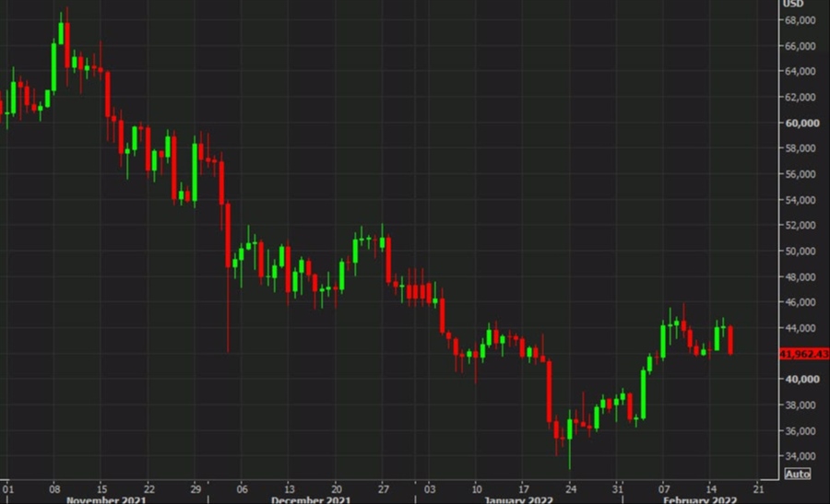Click the Auto scale button
Screen dimensions: 830x504
[x=797, y=474]
